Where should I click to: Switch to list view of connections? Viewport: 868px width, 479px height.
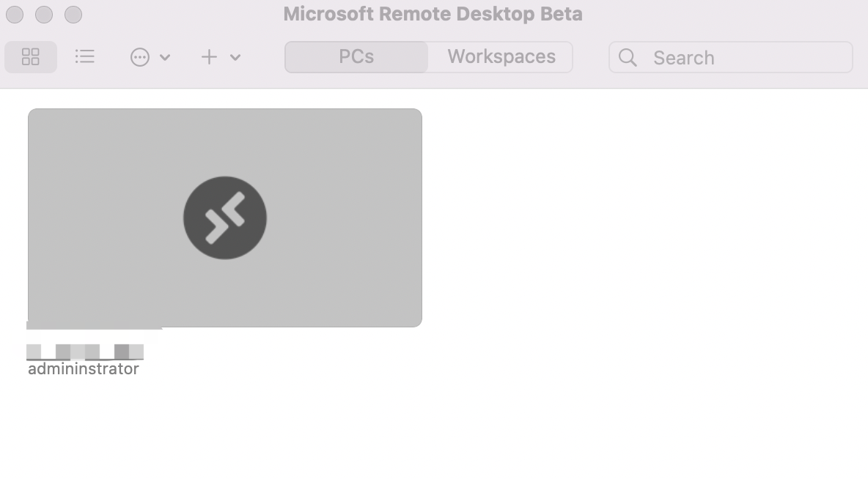pyautogui.click(x=85, y=56)
